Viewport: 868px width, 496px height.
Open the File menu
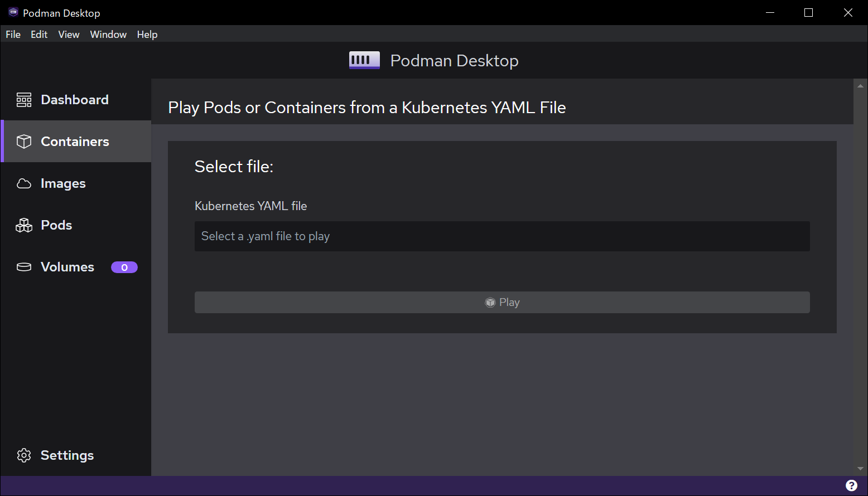(13, 35)
